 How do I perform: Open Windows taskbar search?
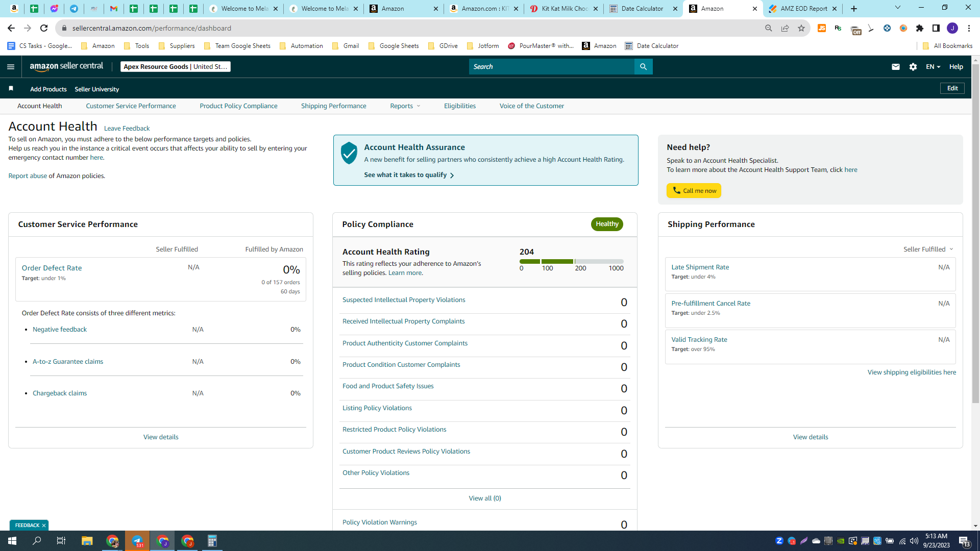(x=37, y=541)
